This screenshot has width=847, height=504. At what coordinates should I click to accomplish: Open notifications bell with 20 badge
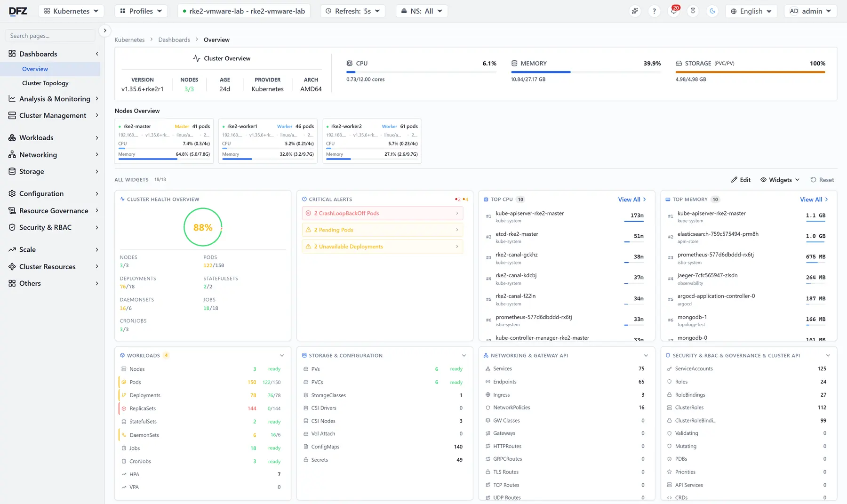[x=674, y=11]
